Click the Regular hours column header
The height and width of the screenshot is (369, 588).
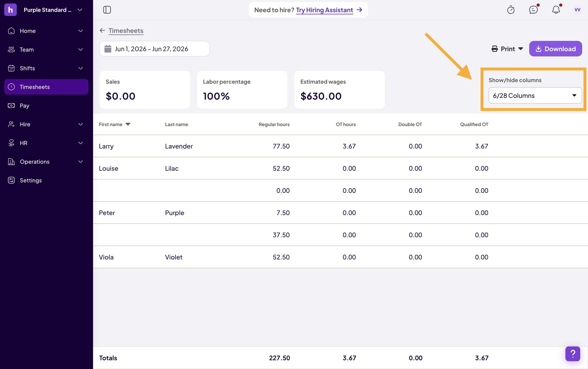click(274, 125)
